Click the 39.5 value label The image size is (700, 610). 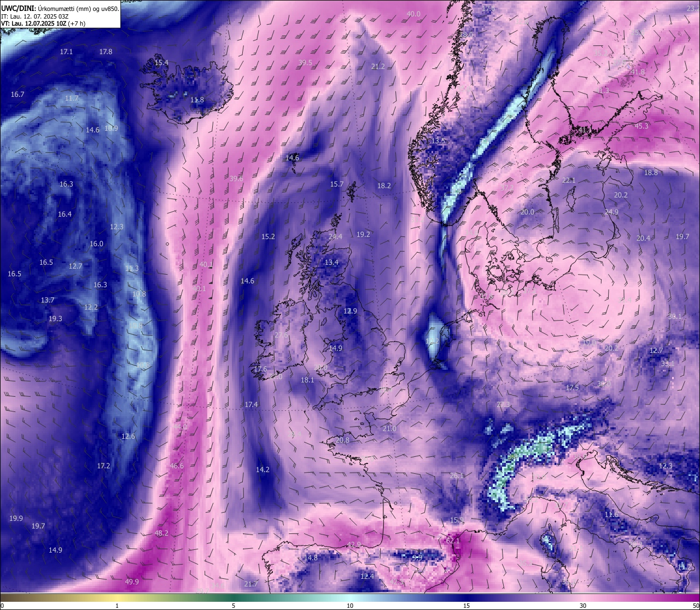tap(305, 62)
